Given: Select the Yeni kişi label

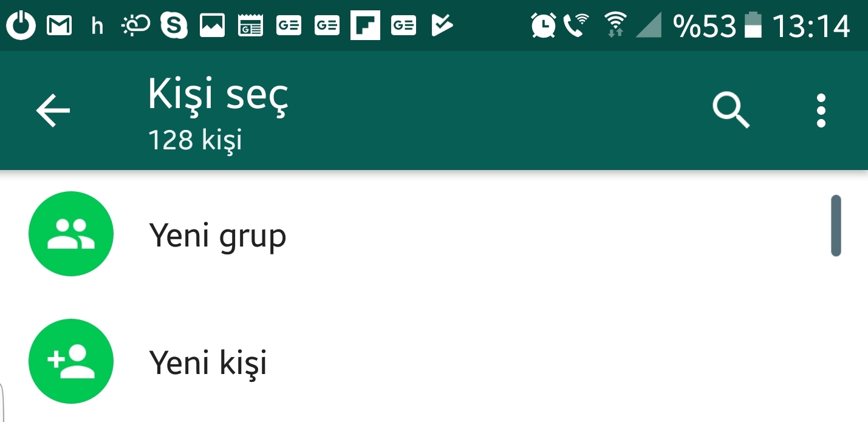Looking at the screenshot, I should coord(208,363).
